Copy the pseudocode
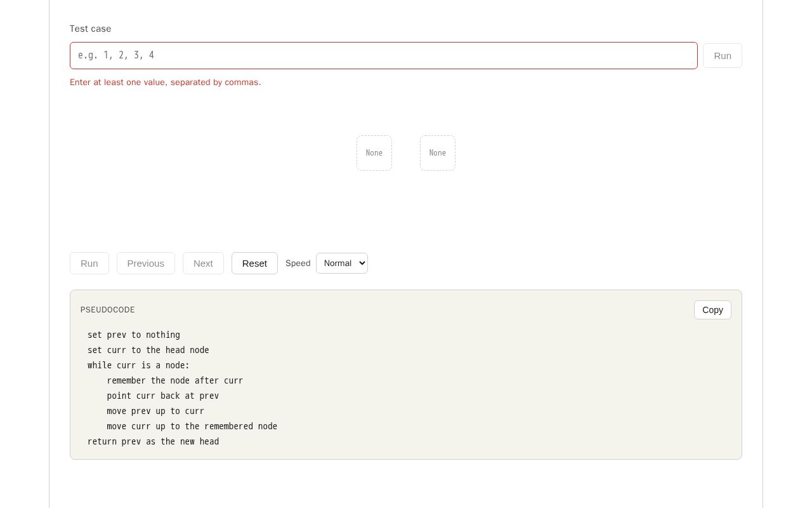Screen dimensions: 812x508 (x=712, y=310)
